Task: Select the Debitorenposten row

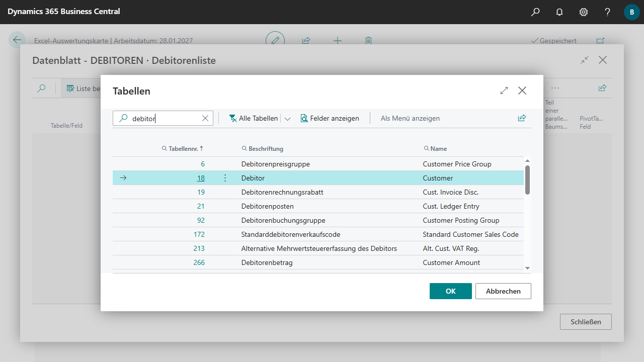Action: pyautogui.click(x=267, y=206)
